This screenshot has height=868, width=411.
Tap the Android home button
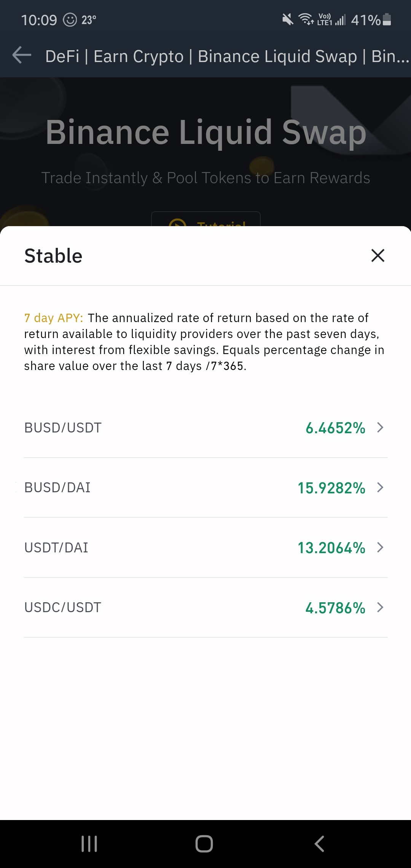pyautogui.click(x=204, y=844)
